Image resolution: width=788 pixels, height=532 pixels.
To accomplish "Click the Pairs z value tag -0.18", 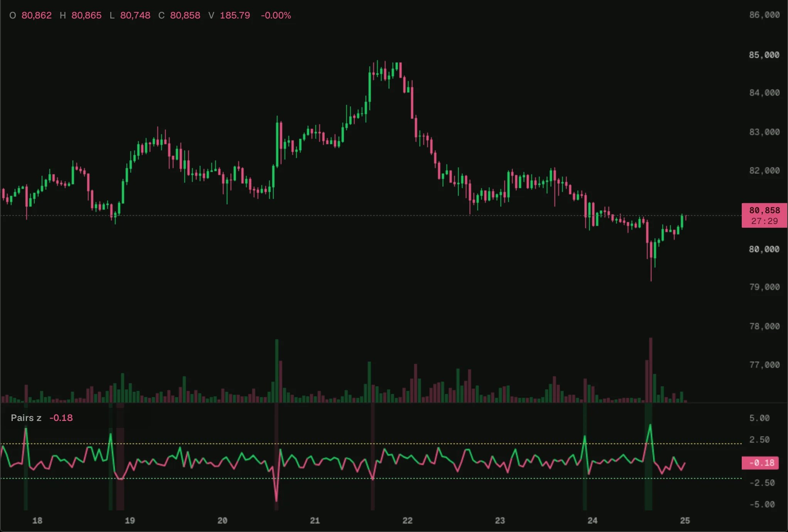I will coord(760,463).
